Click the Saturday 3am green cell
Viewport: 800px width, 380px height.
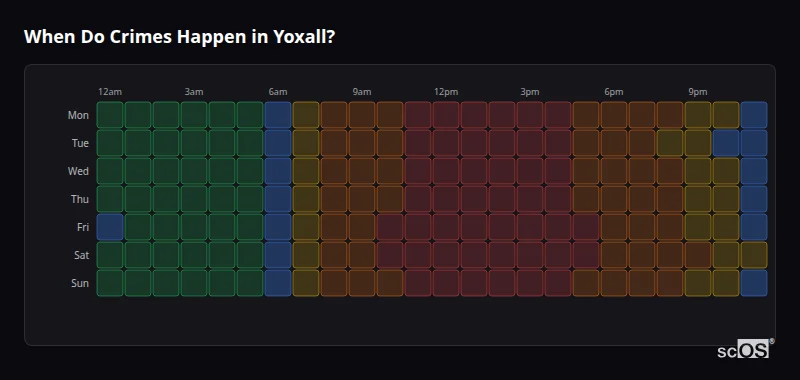[194, 255]
